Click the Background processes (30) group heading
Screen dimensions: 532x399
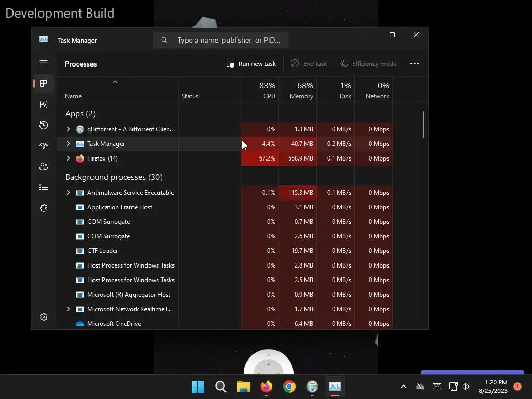[114, 177]
